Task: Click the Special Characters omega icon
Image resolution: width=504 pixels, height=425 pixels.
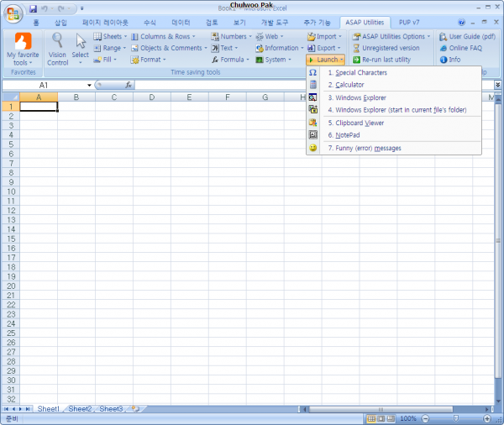Action: point(312,73)
